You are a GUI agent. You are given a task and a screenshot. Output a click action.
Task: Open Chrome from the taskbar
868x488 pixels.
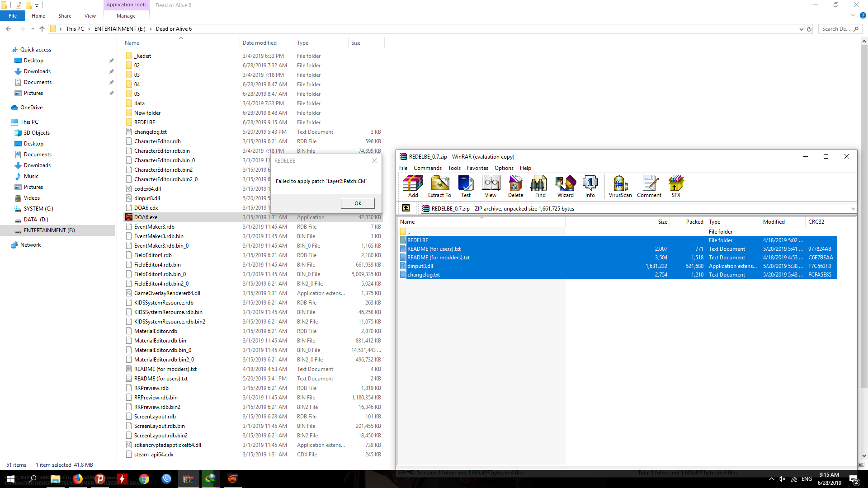coord(144,479)
